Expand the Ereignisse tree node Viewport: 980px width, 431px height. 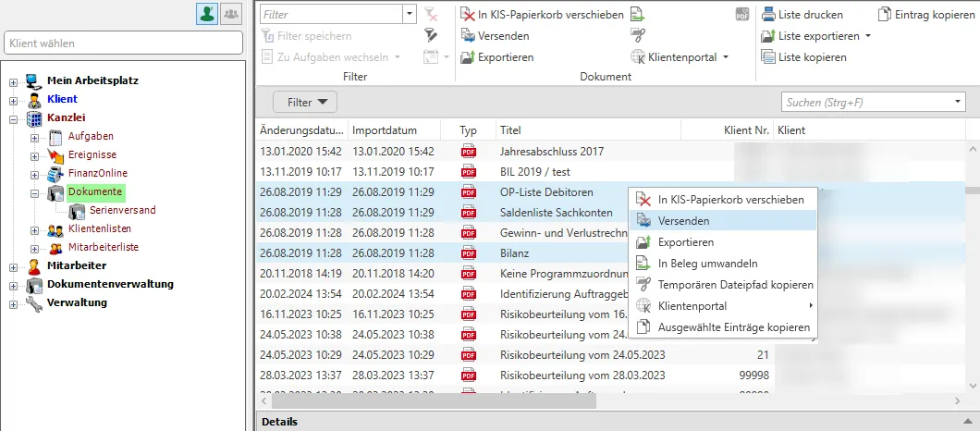[34, 155]
